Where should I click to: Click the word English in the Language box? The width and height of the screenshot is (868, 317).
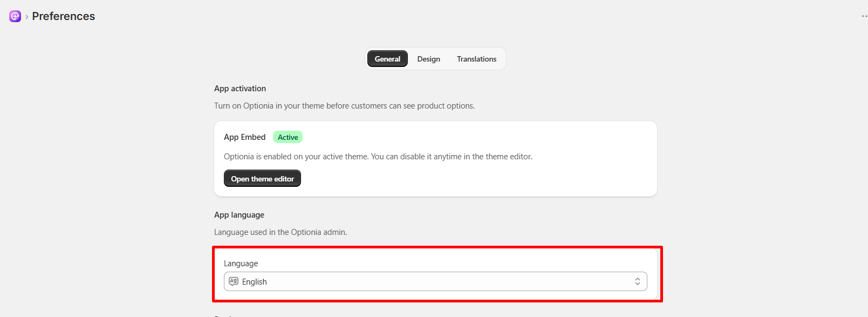pos(255,282)
